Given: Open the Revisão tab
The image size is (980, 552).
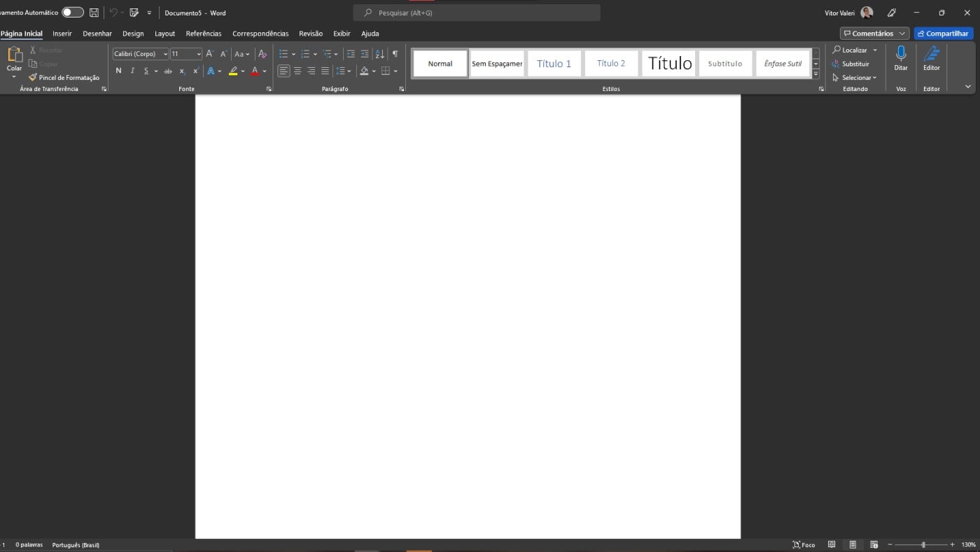Looking at the screenshot, I should tap(310, 33).
